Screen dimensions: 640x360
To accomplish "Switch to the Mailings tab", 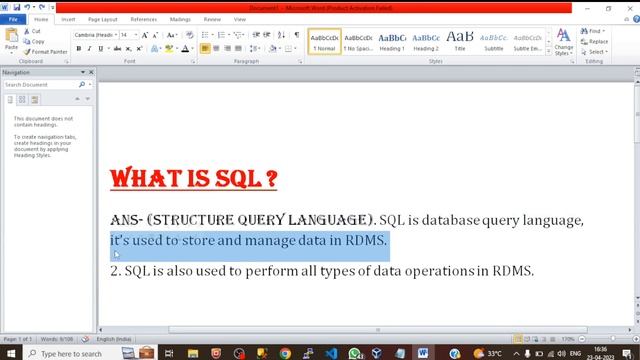I will click(180, 19).
